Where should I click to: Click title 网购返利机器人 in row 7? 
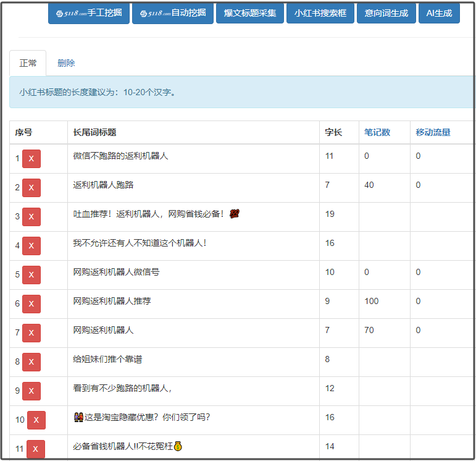point(103,330)
